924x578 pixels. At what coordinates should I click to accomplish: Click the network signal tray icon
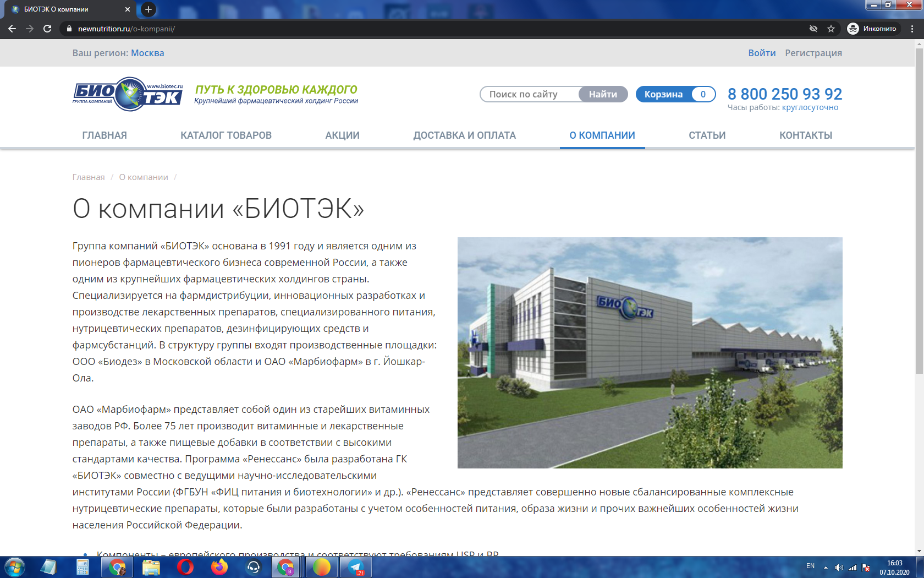point(853,568)
